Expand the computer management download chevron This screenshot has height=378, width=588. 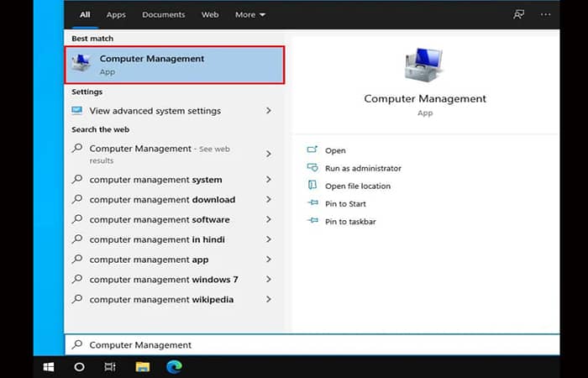[x=269, y=199]
